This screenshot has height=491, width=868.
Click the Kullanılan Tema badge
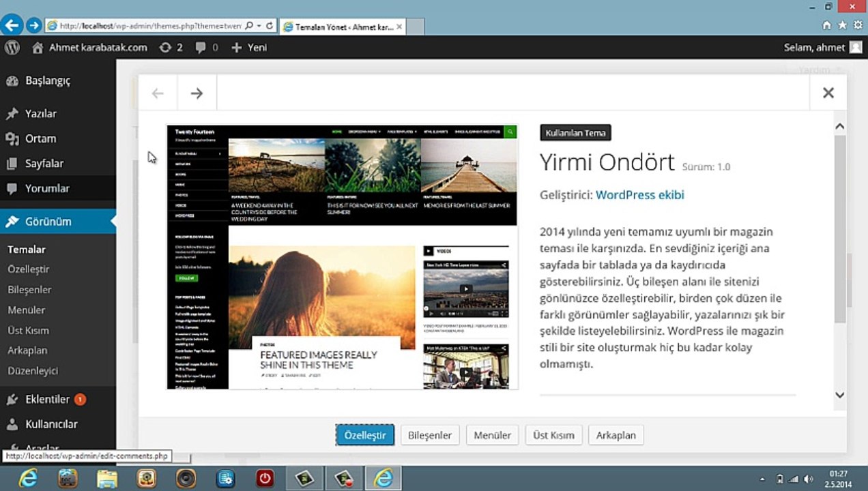pos(575,133)
